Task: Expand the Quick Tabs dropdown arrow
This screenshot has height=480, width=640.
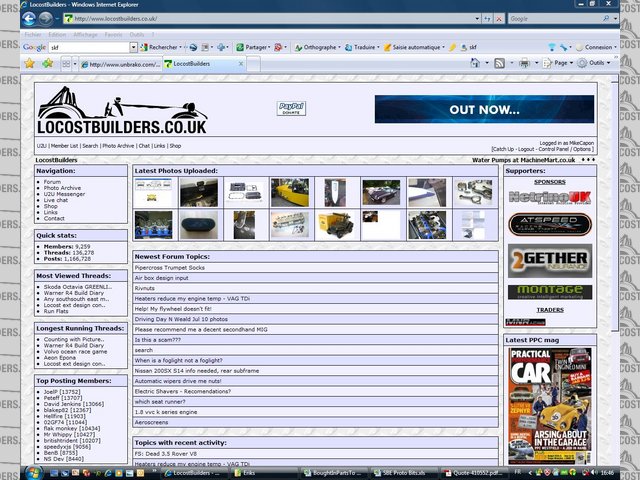Action: point(75,64)
